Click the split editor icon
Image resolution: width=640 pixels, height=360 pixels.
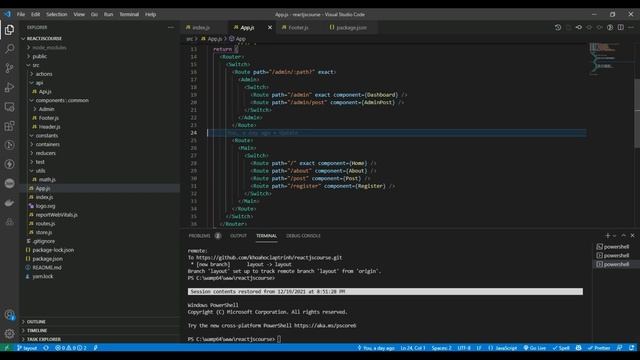(620, 27)
